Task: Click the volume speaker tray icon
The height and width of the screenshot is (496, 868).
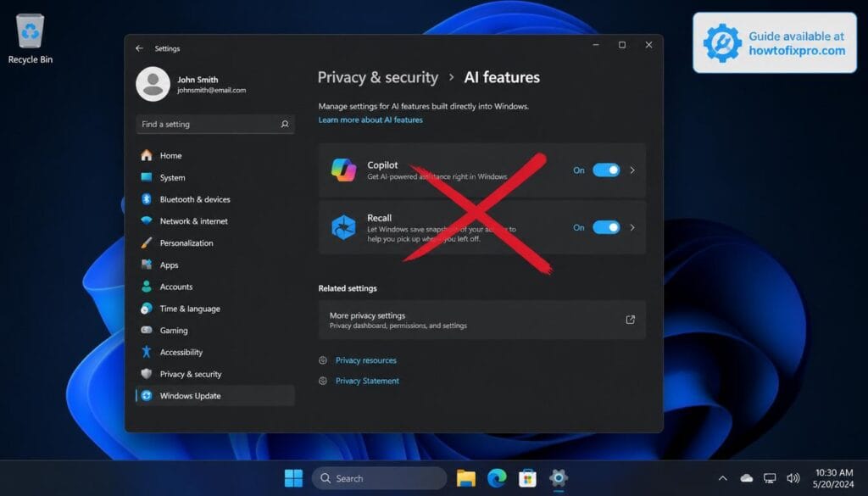Action: (x=793, y=477)
